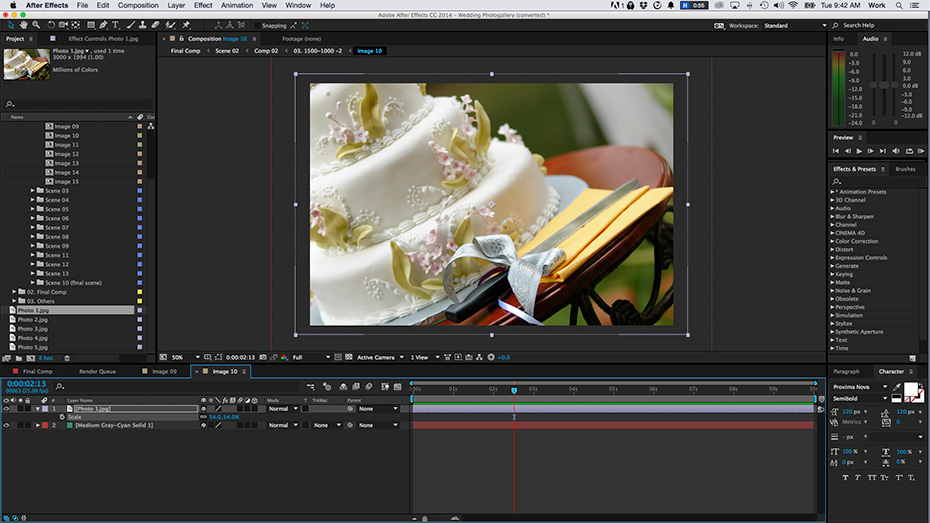Open the Active Camera view dropdown

[380, 357]
